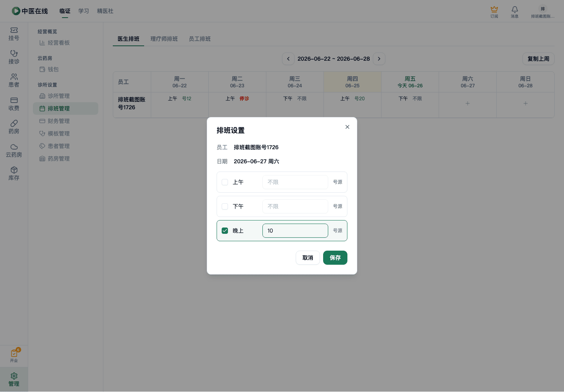This screenshot has width=564, height=392.
Task: Open 药房管理 in the side menu
Action: click(x=65, y=159)
